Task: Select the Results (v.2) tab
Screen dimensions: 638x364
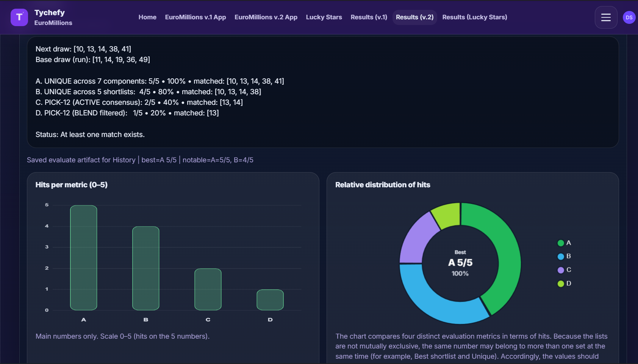Action: click(x=414, y=17)
